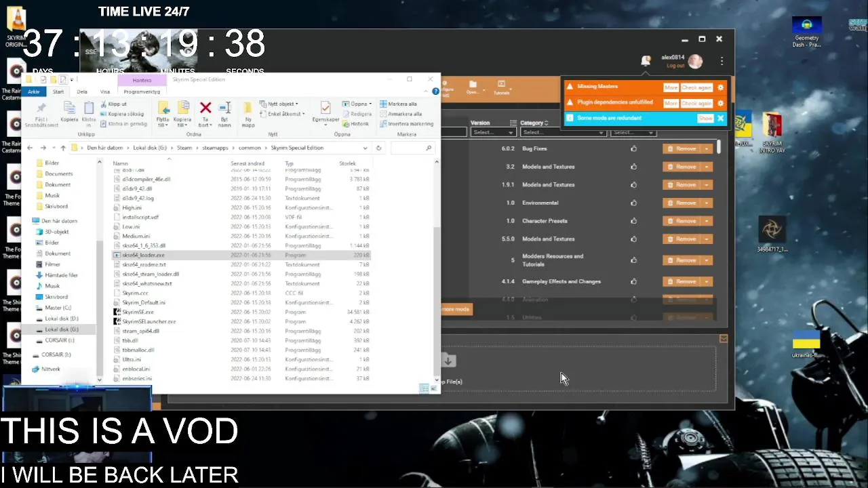The image size is (868, 488).
Task: Switch Explorer to details view toggle
Action: (x=424, y=388)
